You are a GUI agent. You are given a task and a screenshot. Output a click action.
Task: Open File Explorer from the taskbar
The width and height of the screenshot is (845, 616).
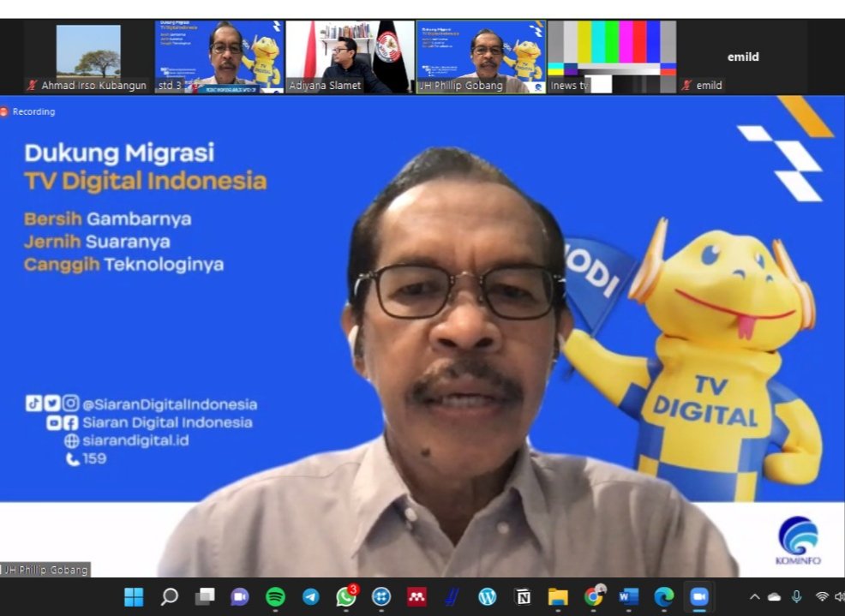pyautogui.click(x=558, y=597)
